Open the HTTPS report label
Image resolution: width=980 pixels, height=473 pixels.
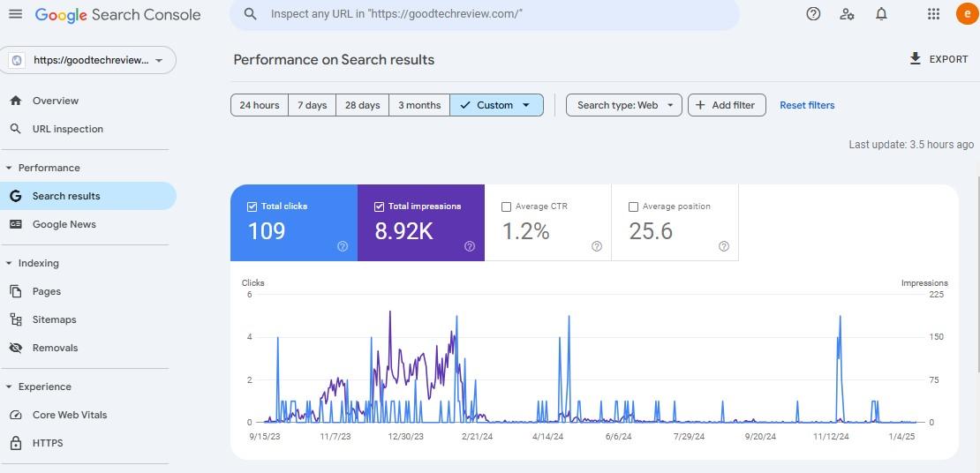pos(48,443)
